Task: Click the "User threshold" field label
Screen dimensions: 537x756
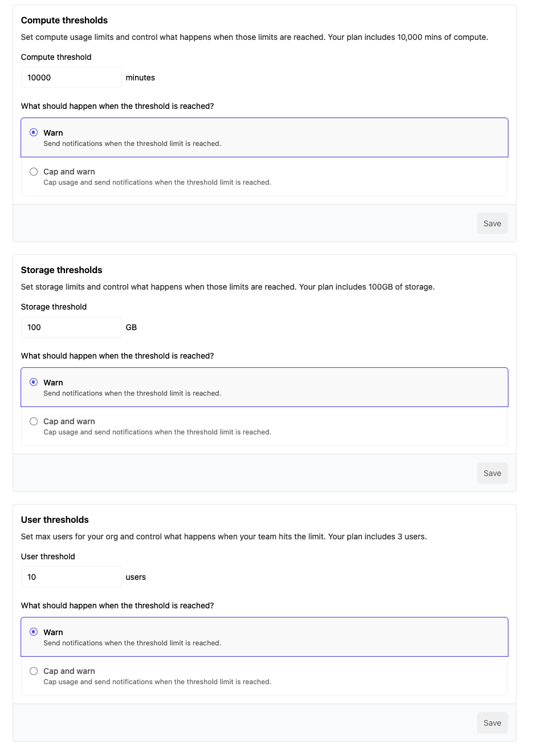Action: coord(48,556)
